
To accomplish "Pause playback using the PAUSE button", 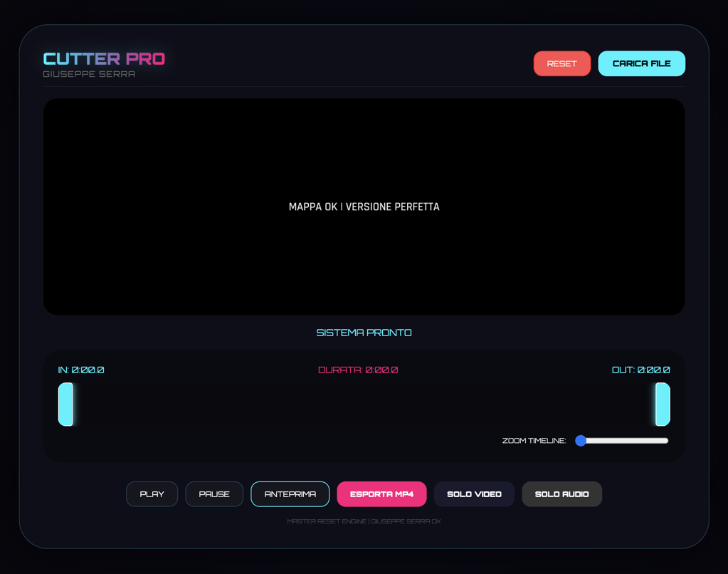I will point(214,494).
